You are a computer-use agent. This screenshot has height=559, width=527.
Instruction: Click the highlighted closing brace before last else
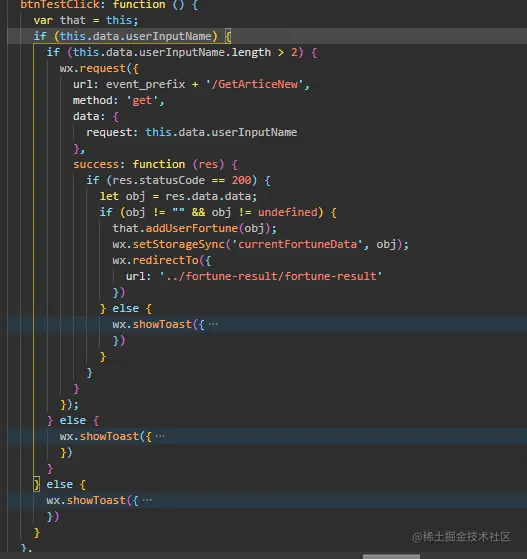37,484
